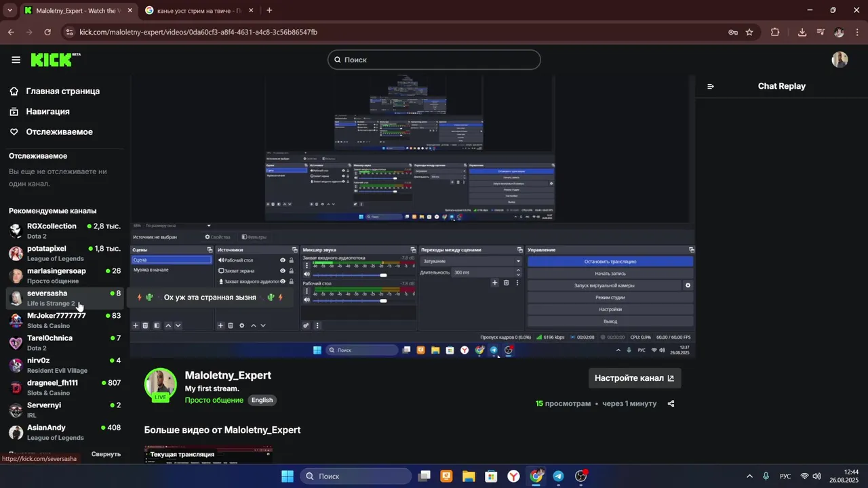The image size is (868, 488).
Task: View site information icon in address bar
Action: pos(68,32)
